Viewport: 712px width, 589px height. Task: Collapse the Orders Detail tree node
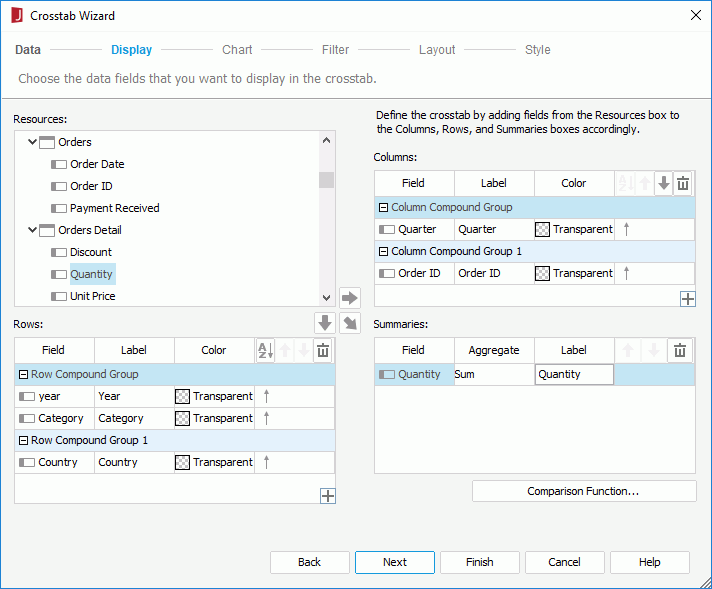coord(32,230)
